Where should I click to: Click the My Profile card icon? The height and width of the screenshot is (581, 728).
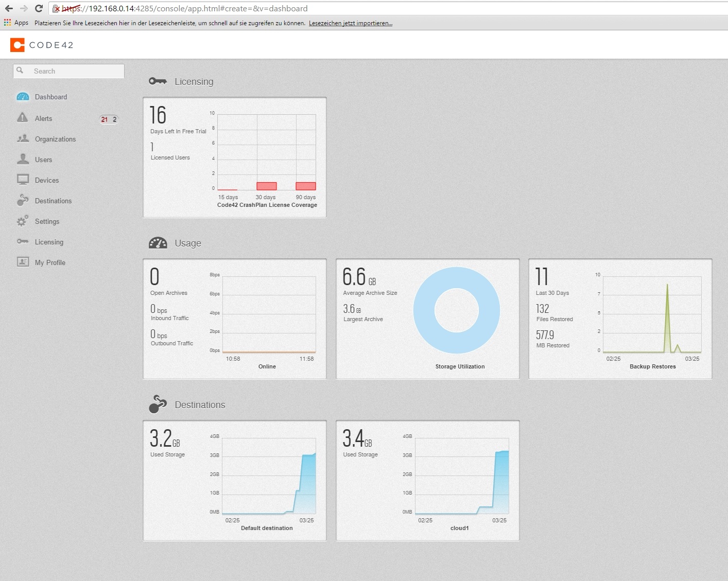[x=23, y=262]
